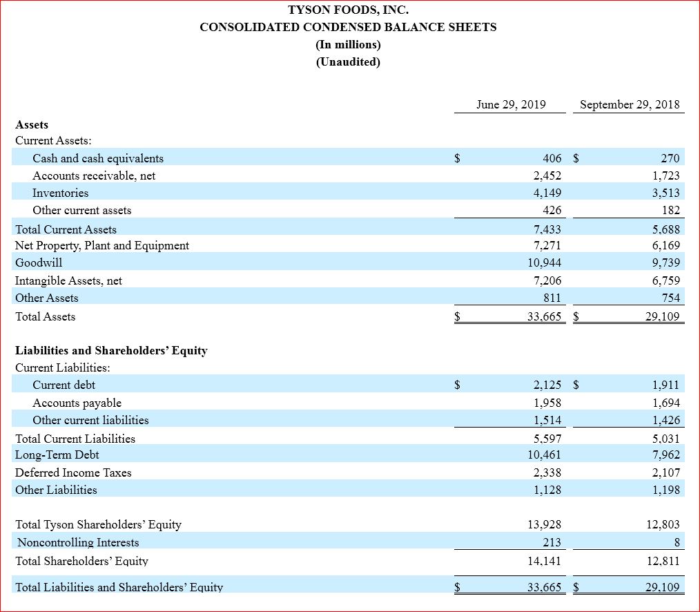700x612 pixels.
Task: Select 'Noncontrolling Interests' label
Action: (x=78, y=543)
